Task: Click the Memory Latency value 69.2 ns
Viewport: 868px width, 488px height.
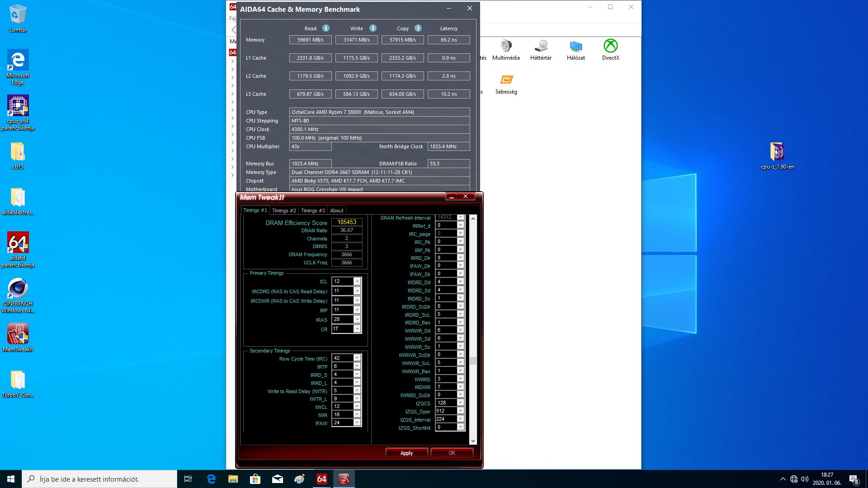Action: 448,40
